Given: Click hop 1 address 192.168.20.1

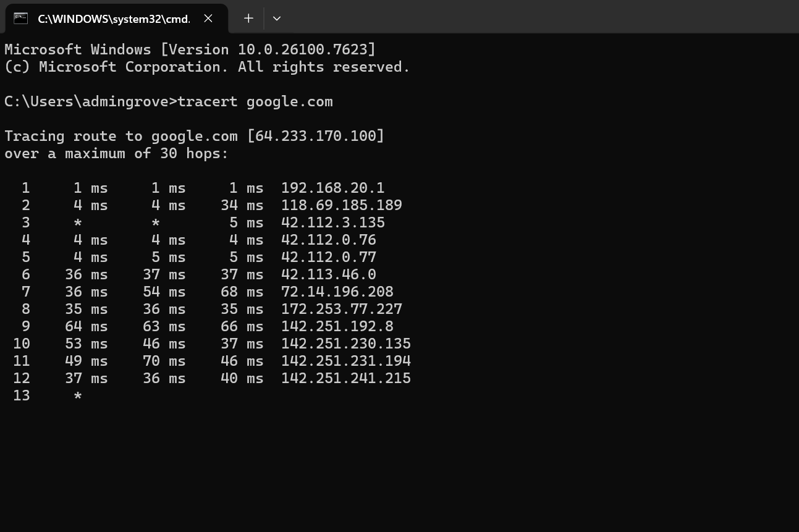Looking at the screenshot, I should click(332, 188).
